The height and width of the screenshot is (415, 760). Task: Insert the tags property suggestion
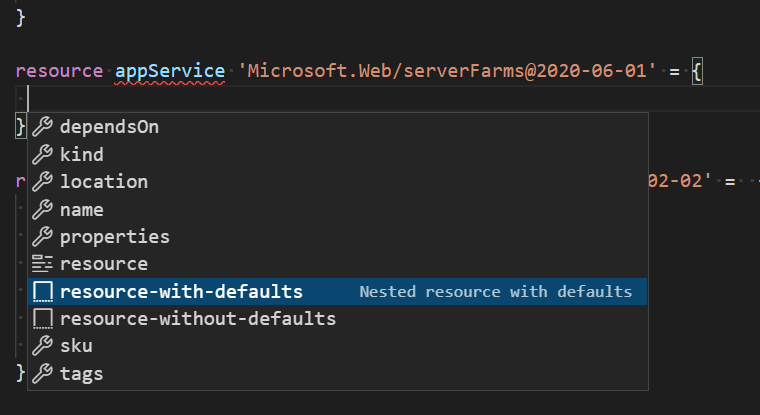coord(82,374)
